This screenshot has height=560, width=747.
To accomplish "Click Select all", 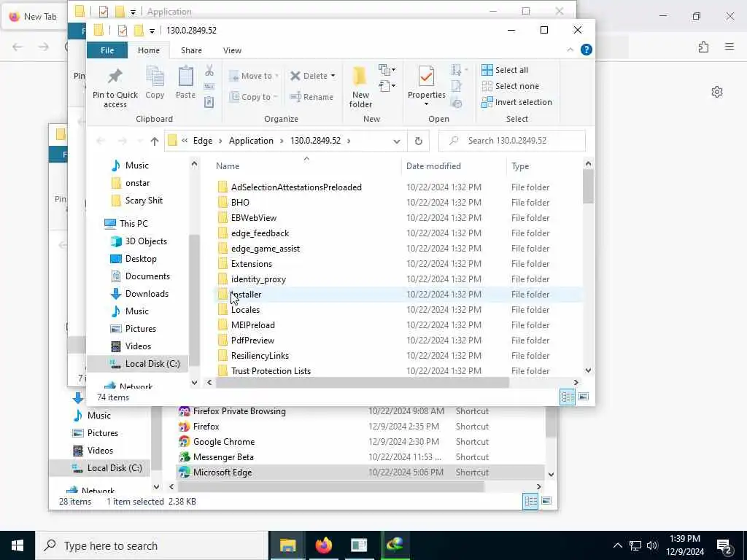I will 505,70.
